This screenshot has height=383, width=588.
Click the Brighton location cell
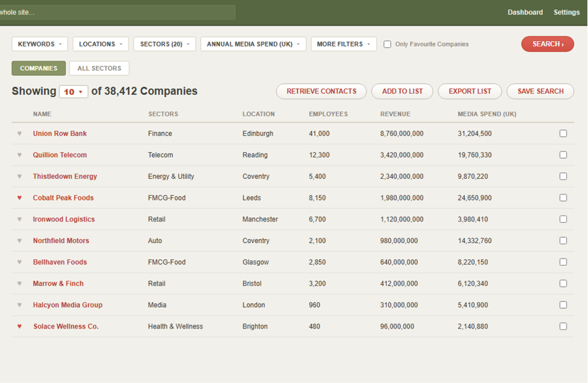pyautogui.click(x=255, y=326)
